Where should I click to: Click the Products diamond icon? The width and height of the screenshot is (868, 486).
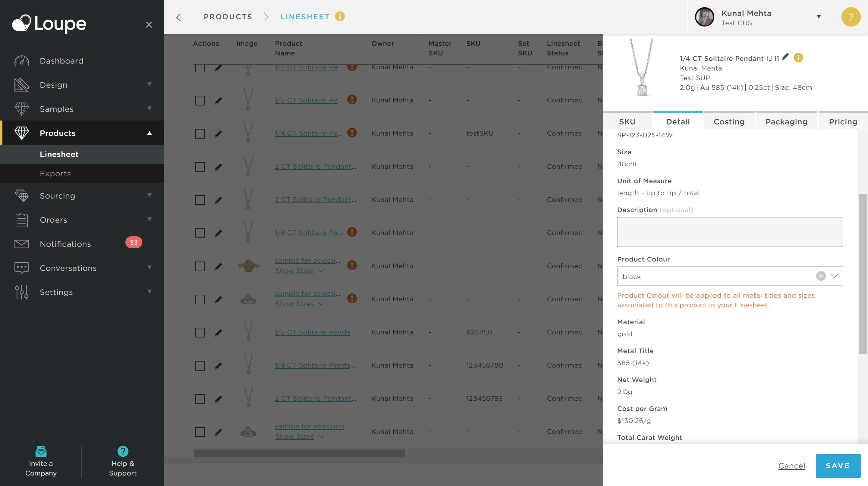[x=22, y=133]
